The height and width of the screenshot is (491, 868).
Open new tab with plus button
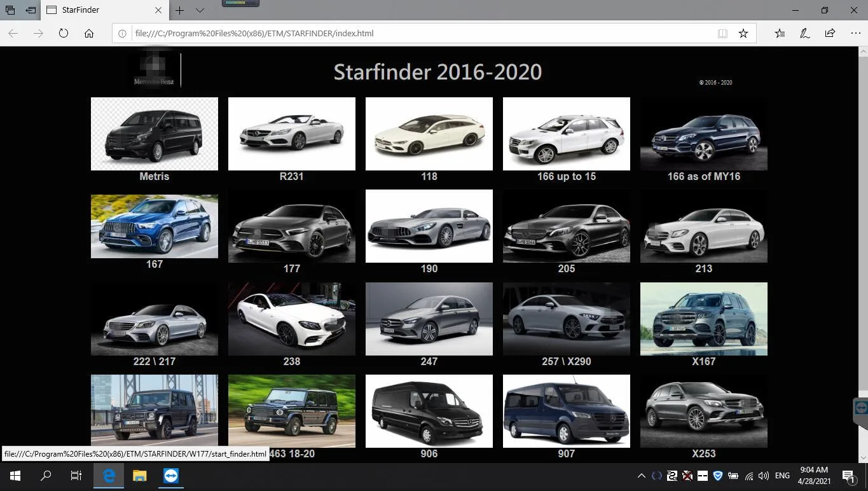180,10
